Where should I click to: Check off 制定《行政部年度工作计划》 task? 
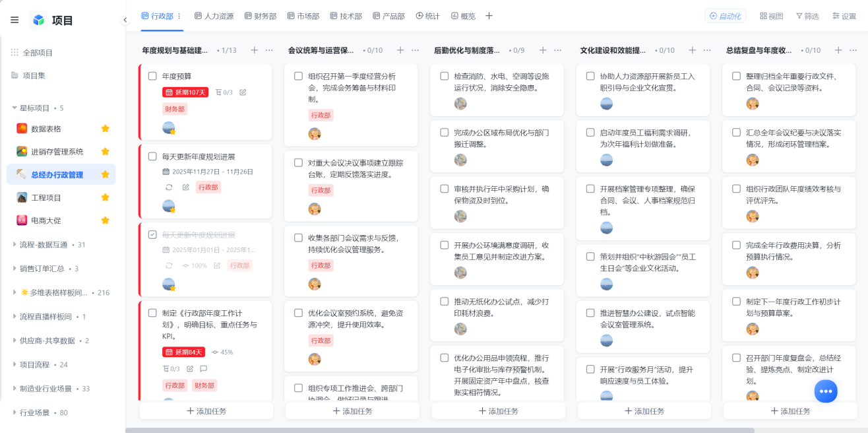coord(152,313)
